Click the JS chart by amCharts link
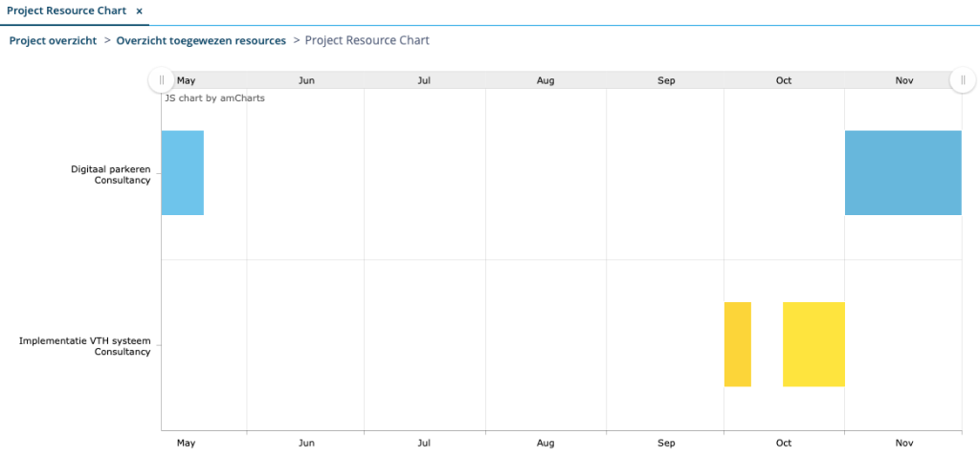 pyautogui.click(x=214, y=98)
